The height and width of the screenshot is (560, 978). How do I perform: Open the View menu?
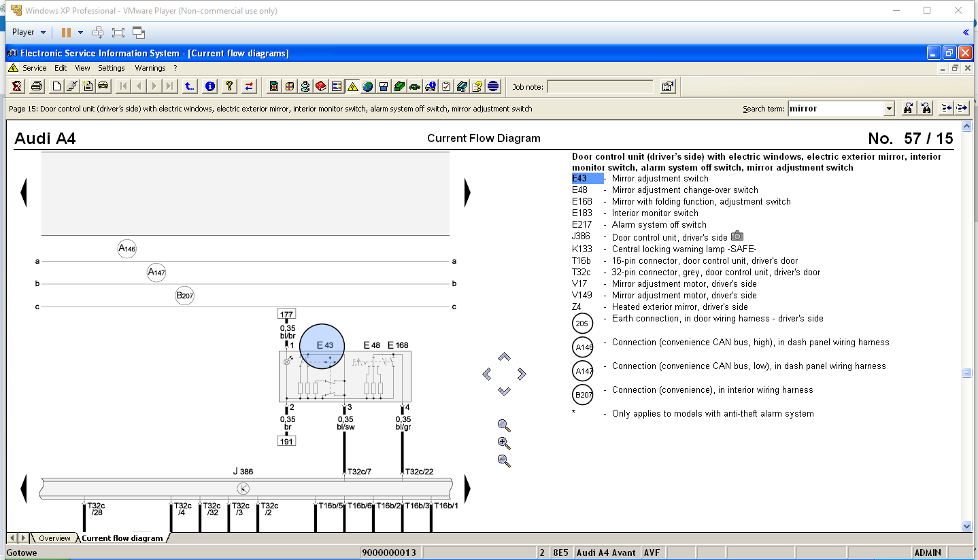(82, 68)
